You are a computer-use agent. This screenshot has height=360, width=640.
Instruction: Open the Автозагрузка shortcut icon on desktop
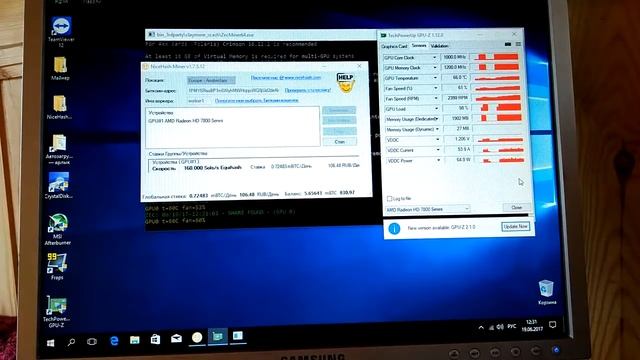click(x=59, y=149)
